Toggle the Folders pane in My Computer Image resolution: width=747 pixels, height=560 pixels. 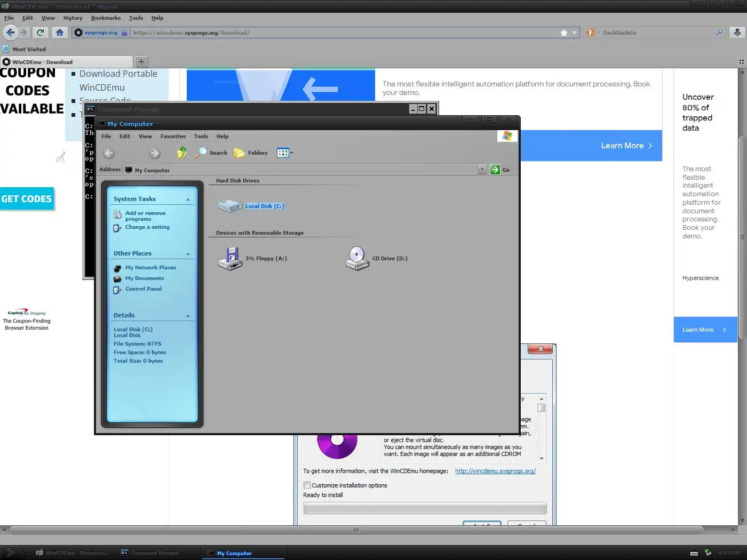pos(251,153)
